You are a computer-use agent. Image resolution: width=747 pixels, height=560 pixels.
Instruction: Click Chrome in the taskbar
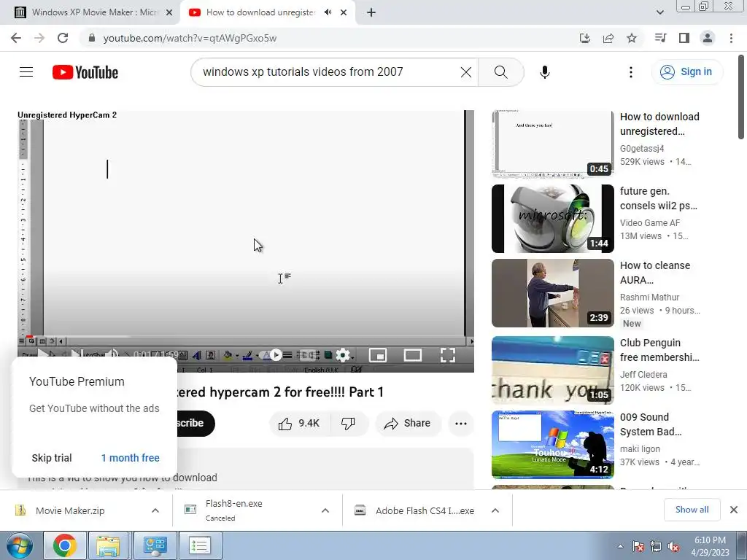coord(64,545)
